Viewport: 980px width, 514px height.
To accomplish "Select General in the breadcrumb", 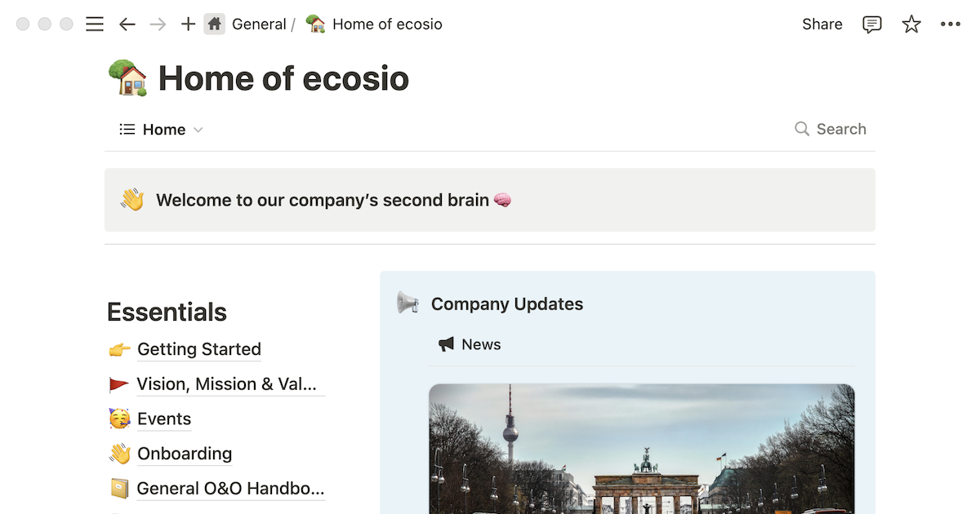I will point(260,24).
